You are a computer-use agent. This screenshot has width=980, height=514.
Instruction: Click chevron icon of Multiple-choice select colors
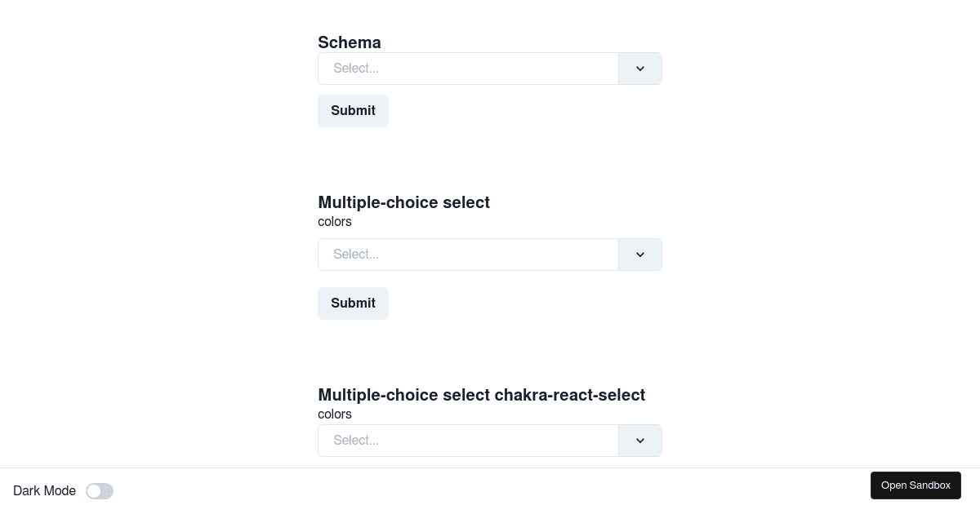[640, 255]
